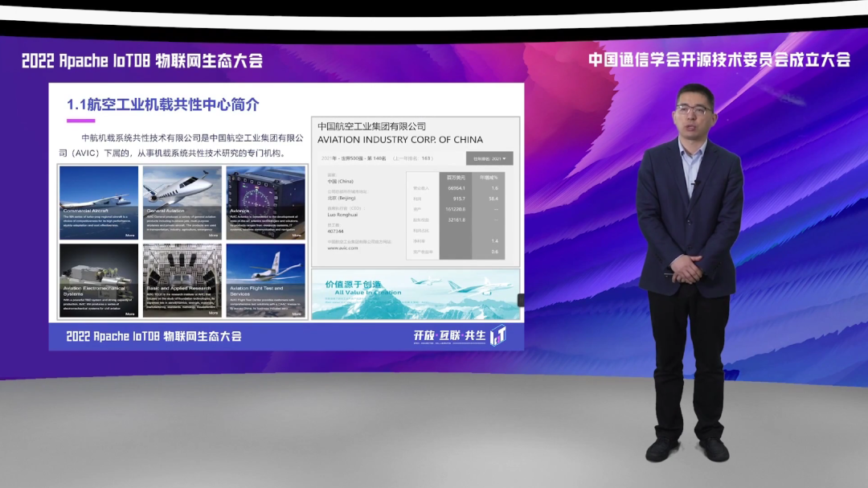Select the slide title 1.1航空工业机载共性中心简介

pyautogui.click(x=162, y=105)
